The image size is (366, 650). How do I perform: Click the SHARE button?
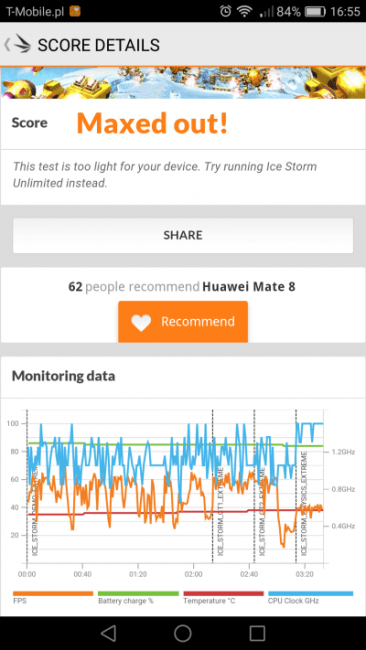point(183,235)
